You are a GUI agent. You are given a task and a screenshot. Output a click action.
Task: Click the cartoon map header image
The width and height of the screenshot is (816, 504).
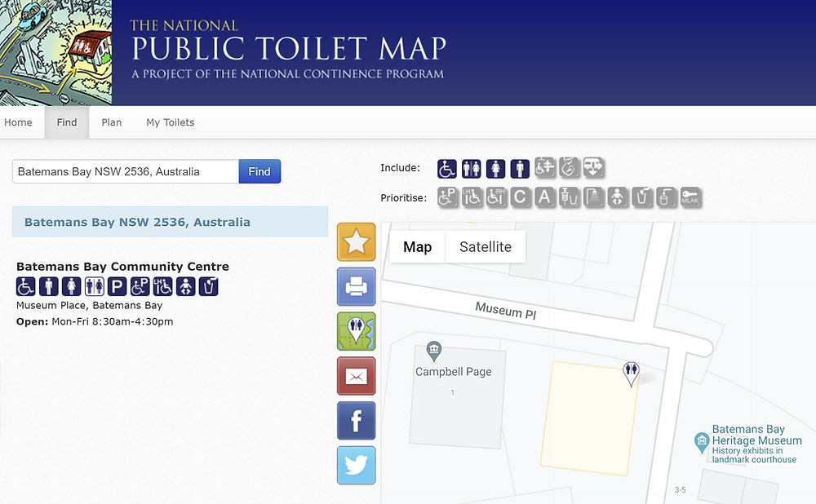[55, 52]
